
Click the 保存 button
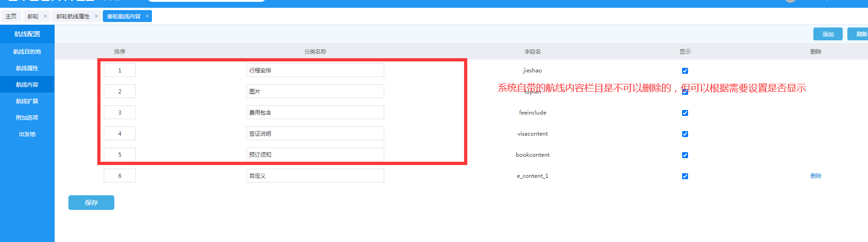[91, 203]
